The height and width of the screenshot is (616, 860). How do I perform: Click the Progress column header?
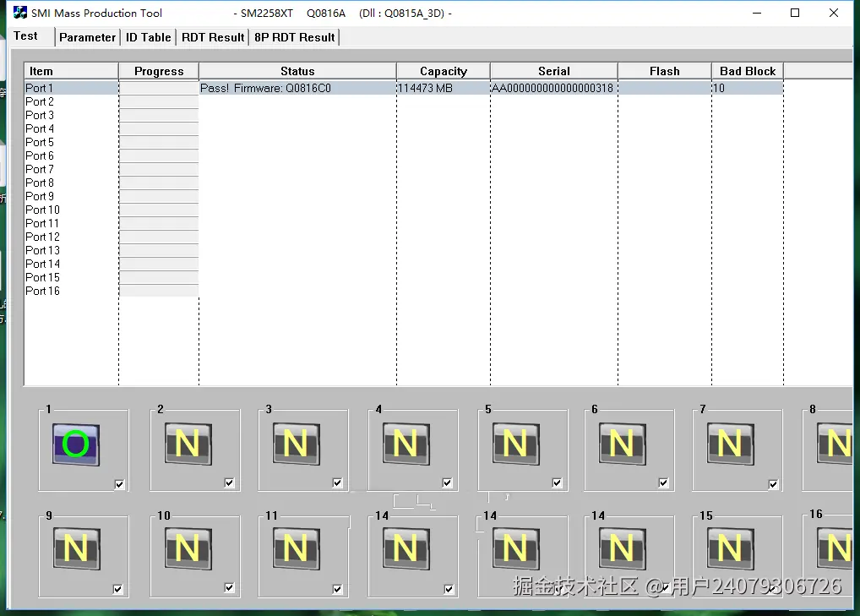click(x=159, y=71)
